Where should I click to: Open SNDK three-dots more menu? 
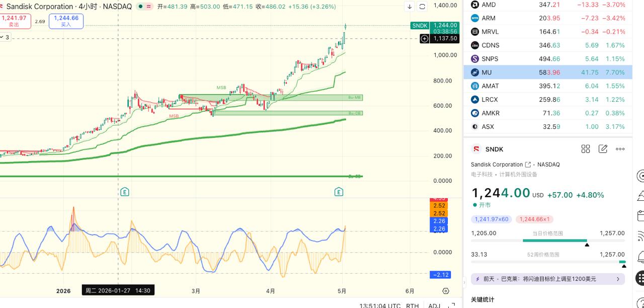pyautogui.click(x=620, y=149)
